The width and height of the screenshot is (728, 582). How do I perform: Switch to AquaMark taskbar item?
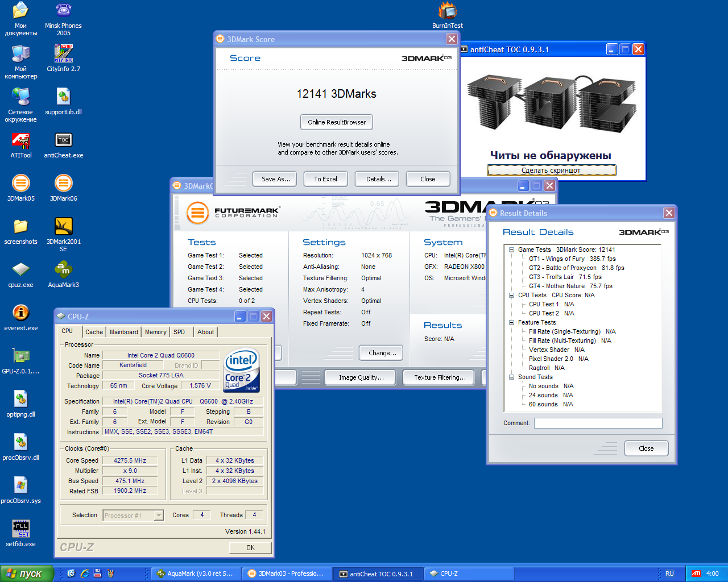point(196,573)
